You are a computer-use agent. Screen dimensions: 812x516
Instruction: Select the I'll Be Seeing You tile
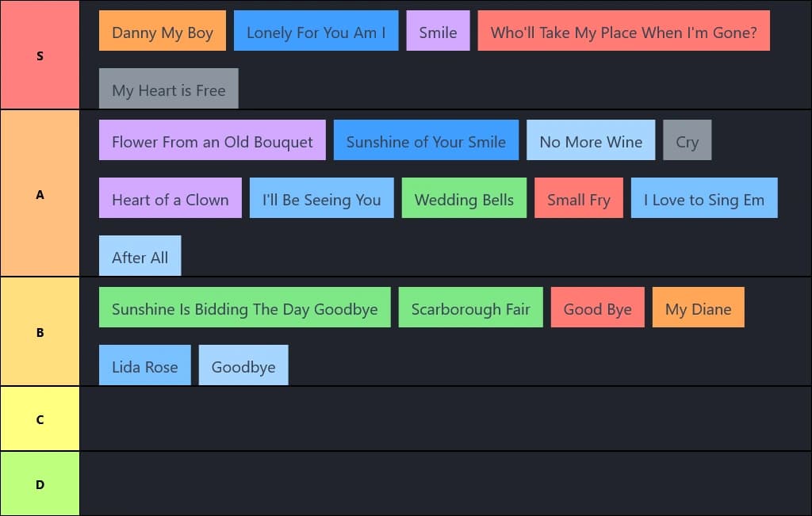click(322, 197)
